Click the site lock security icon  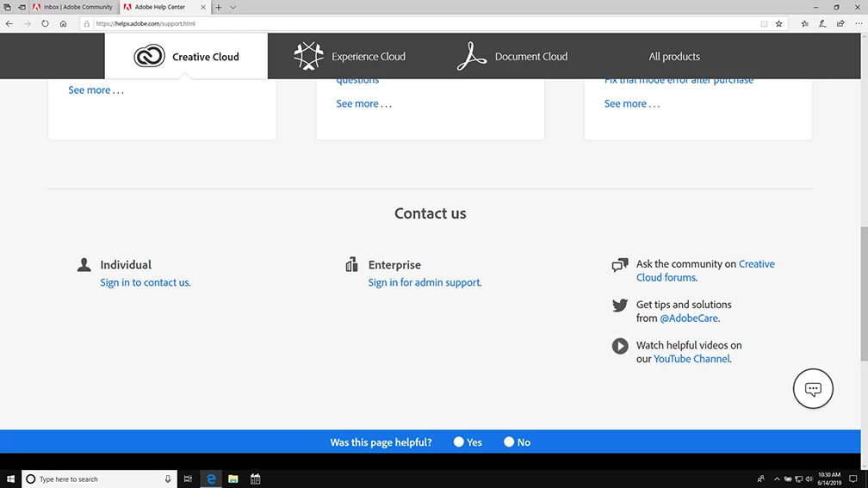point(87,24)
